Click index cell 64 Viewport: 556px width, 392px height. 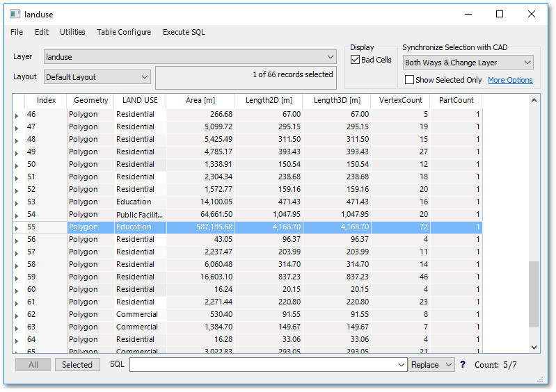click(x=46, y=339)
